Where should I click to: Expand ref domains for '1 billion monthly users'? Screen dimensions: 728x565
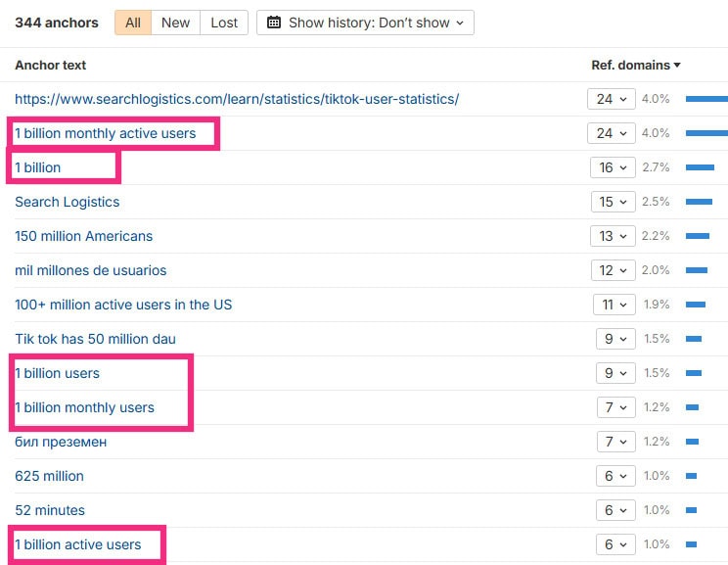click(x=616, y=407)
